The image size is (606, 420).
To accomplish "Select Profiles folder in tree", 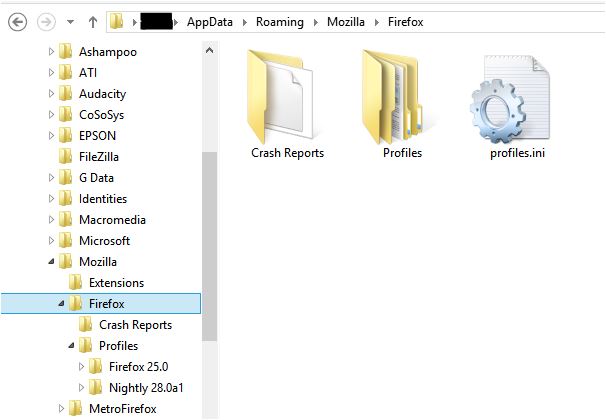I will point(118,346).
